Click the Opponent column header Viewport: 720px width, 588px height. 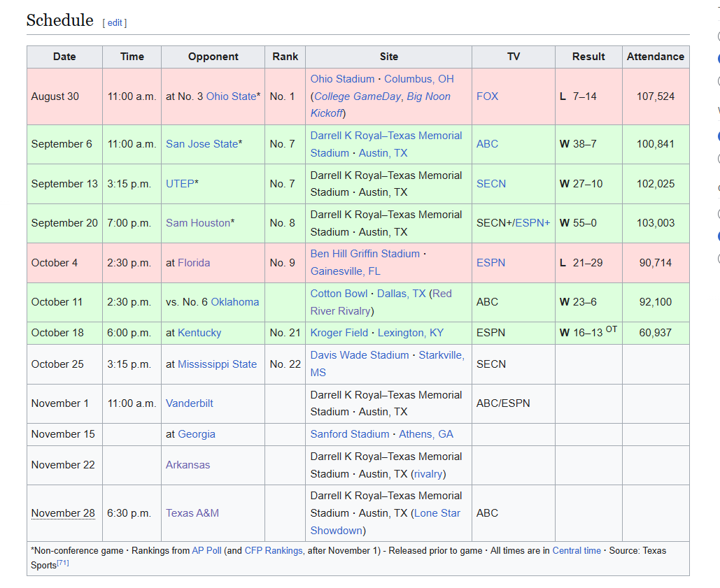pos(213,57)
